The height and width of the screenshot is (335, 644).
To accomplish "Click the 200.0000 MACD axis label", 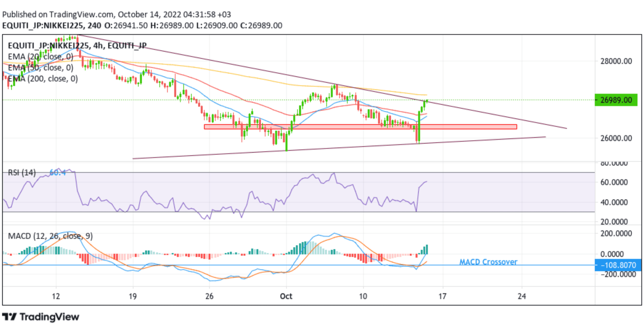I will pos(616,234).
